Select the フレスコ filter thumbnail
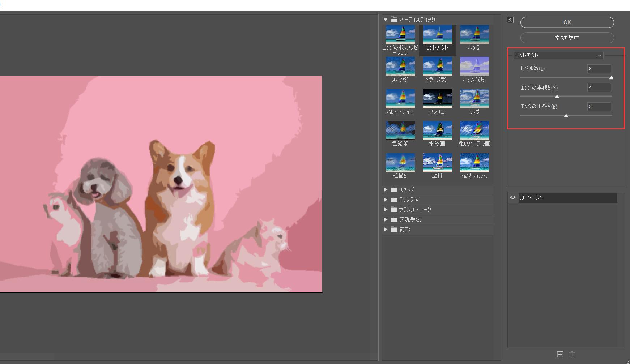630x364 pixels. click(x=437, y=99)
